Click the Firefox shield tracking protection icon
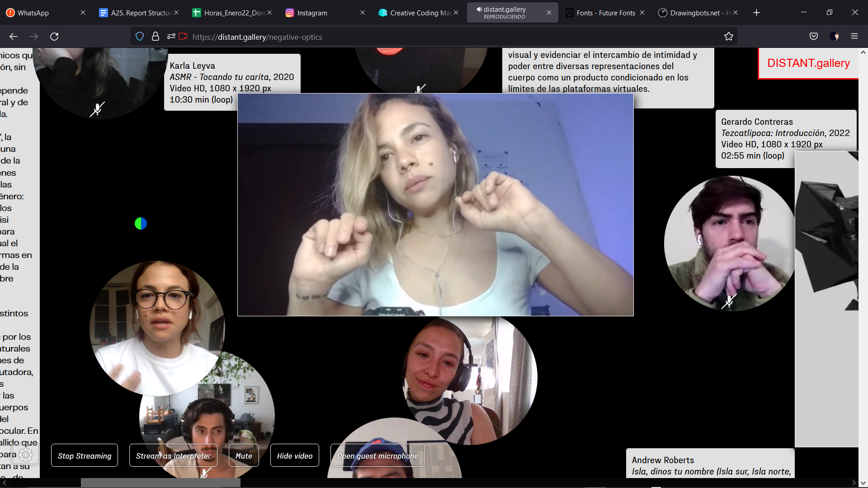868x488 pixels. 140,37
